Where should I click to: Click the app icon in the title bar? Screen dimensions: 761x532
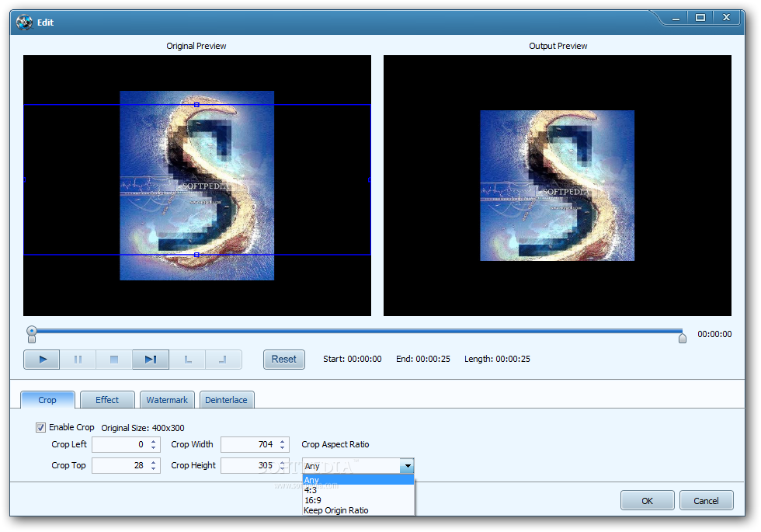tap(24, 22)
